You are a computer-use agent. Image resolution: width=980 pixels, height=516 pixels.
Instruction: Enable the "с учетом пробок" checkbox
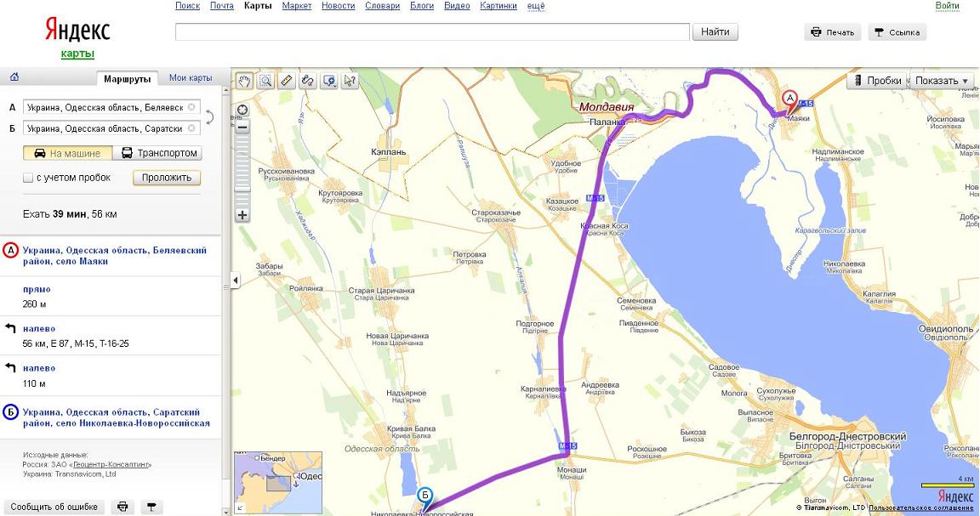coord(29,178)
